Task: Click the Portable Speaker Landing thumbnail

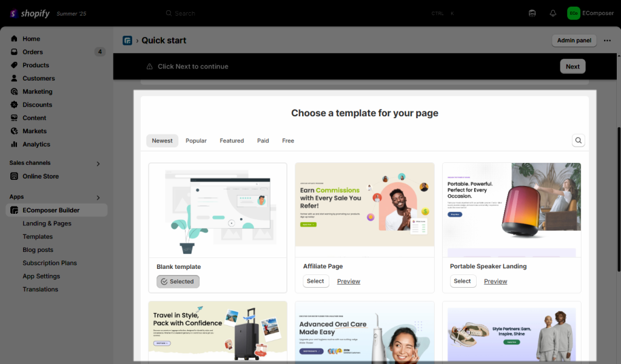Action: [x=512, y=210]
